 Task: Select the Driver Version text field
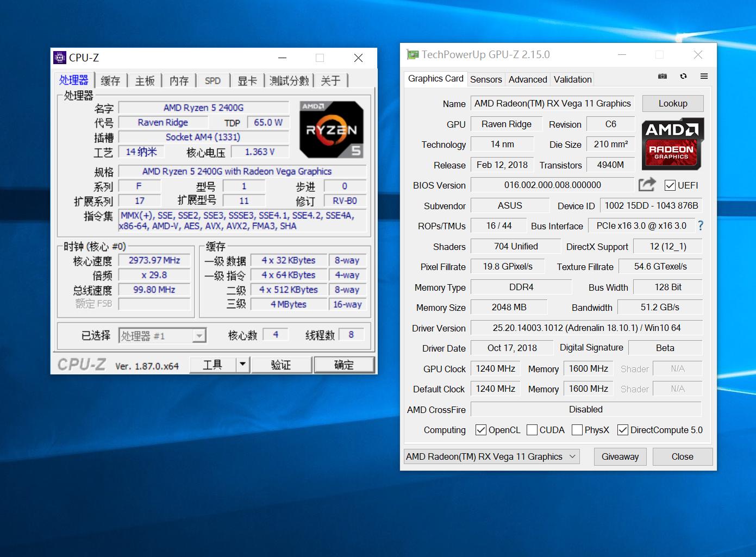pyautogui.click(x=585, y=328)
